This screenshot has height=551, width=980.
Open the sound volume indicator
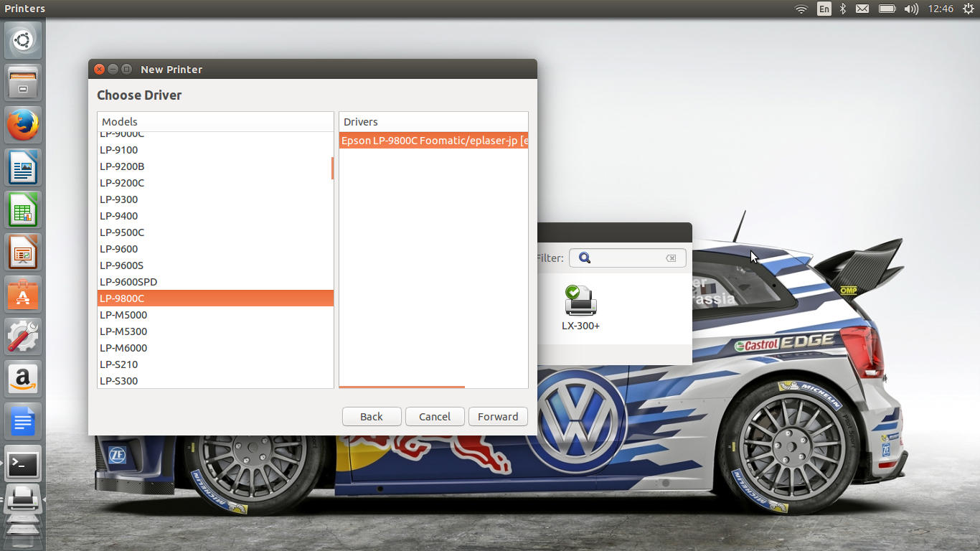(911, 9)
